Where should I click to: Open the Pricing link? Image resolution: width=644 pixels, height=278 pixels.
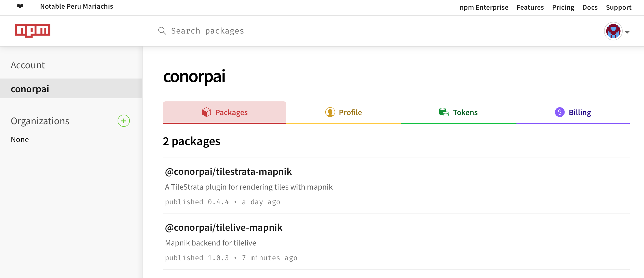click(563, 7)
